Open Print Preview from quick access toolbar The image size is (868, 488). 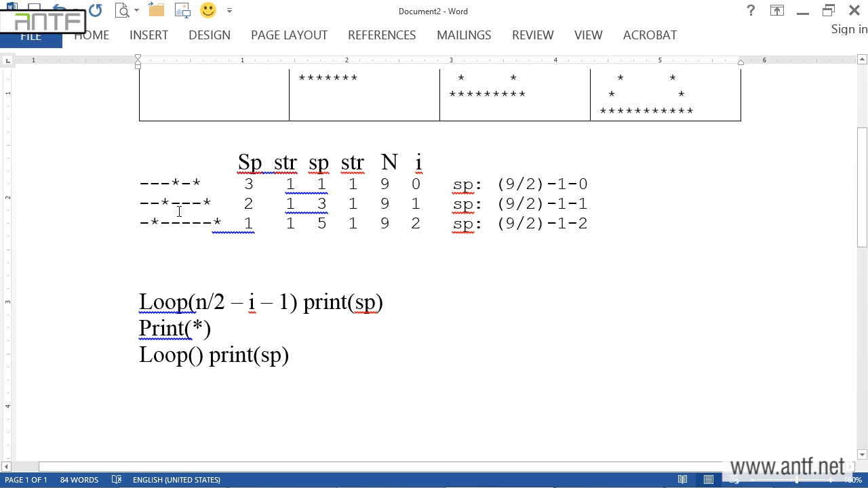point(122,10)
